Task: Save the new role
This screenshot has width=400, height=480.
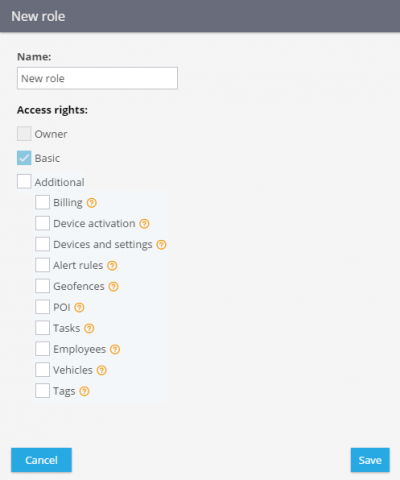Action: [370, 460]
